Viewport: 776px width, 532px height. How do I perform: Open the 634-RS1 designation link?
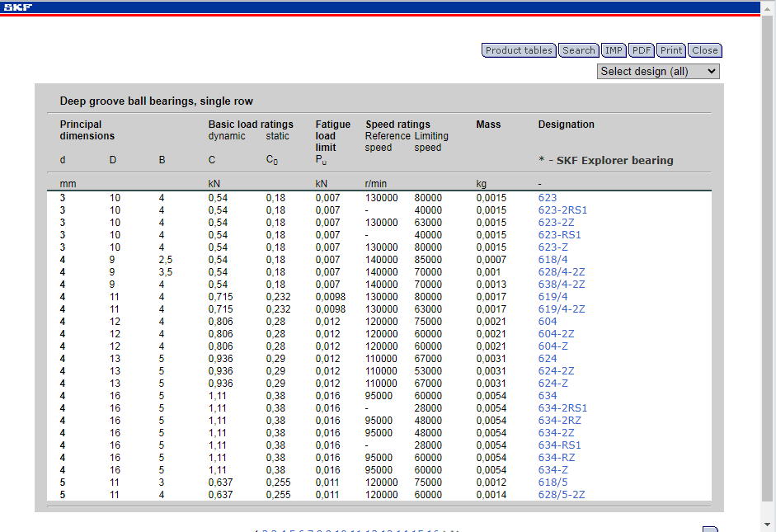point(560,445)
